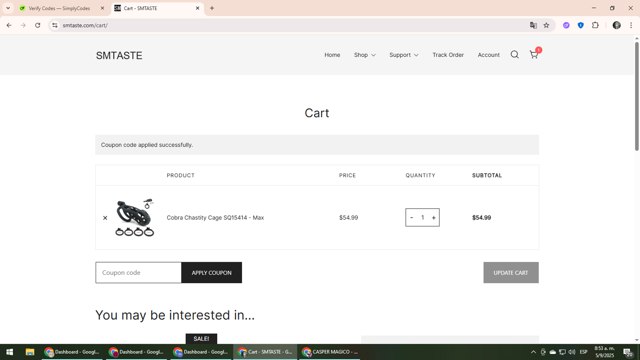Viewport: 640px width, 360px height.
Task: Open the notification center icon
Action: [628, 352]
